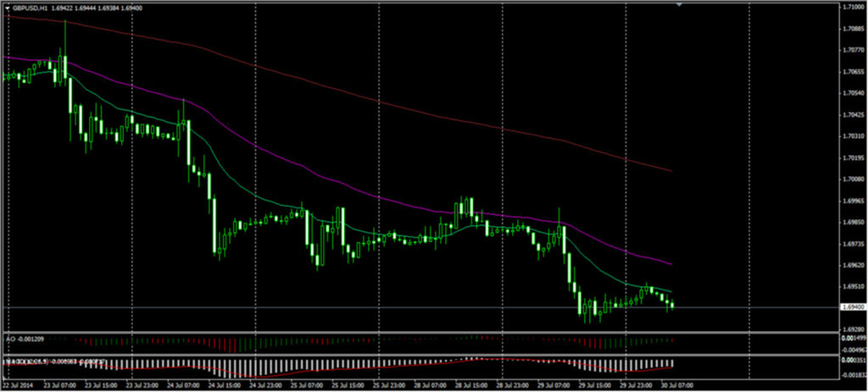The height and width of the screenshot is (392, 868).
Task: Click the 1.70080 price scale label
Action: tap(854, 179)
